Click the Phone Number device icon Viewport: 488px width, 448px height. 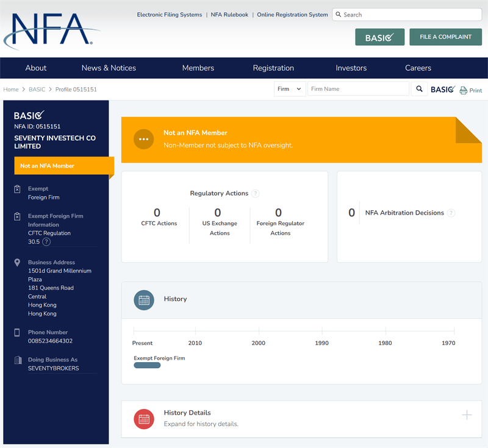click(x=17, y=332)
